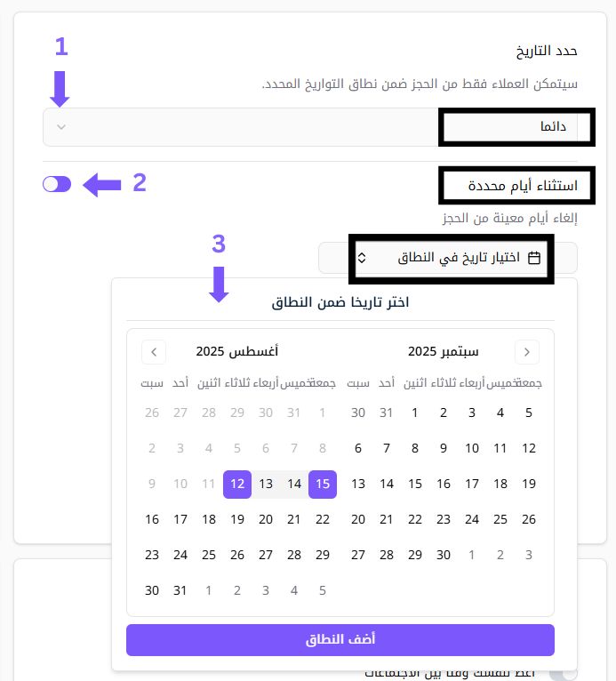Open the اختيار تاريخ في النطاق picker
The width and height of the screenshot is (616, 681).
click(448, 258)
